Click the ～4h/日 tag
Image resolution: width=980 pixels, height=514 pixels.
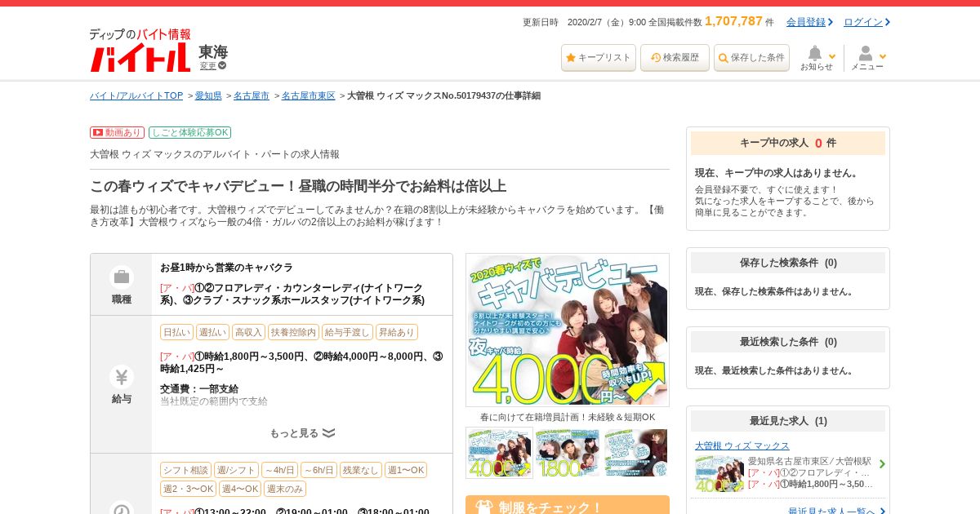point(279,470)
